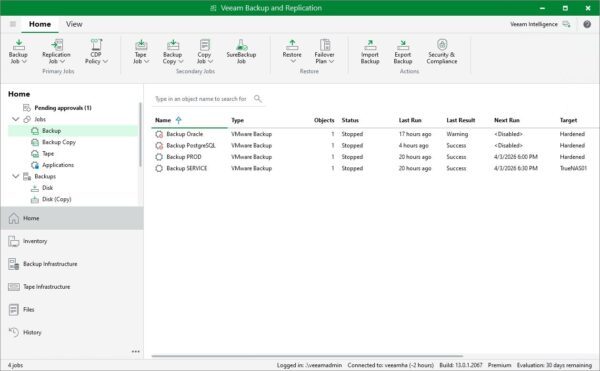Select the Home navigation pane

[72, 218]
